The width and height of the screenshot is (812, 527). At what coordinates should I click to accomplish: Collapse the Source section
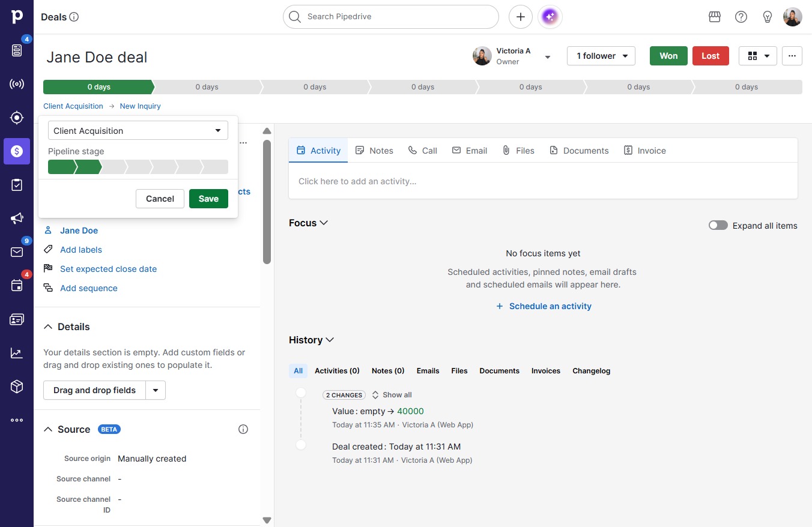(x=48, y=429)
